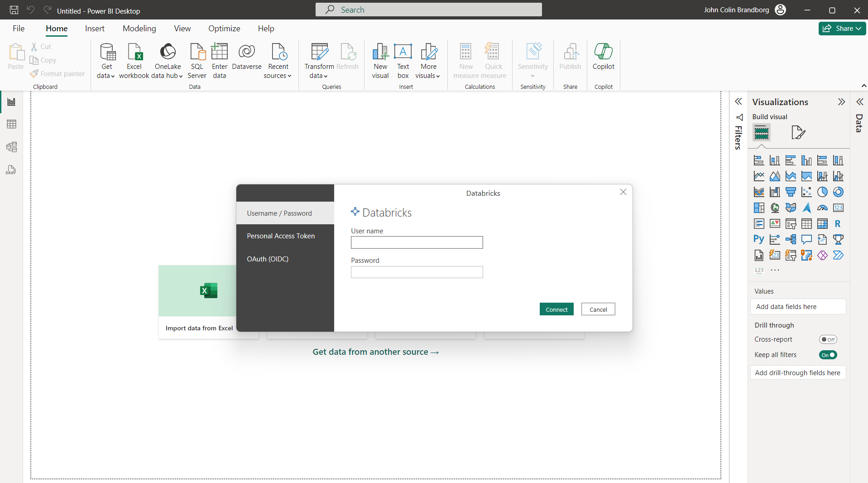Click Get data from another source link
The height and width of the screenshot is (483, 868).
coord(375,352)
